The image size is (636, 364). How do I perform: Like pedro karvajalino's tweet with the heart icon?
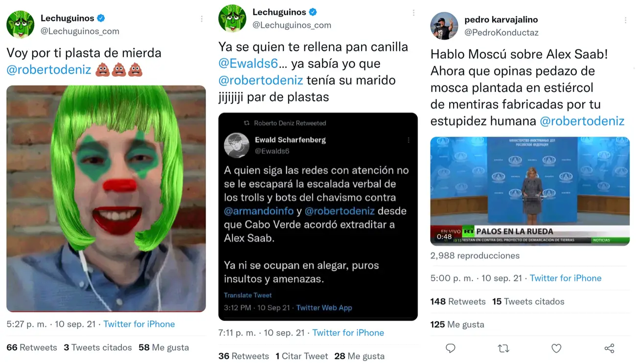click(556, 348)
